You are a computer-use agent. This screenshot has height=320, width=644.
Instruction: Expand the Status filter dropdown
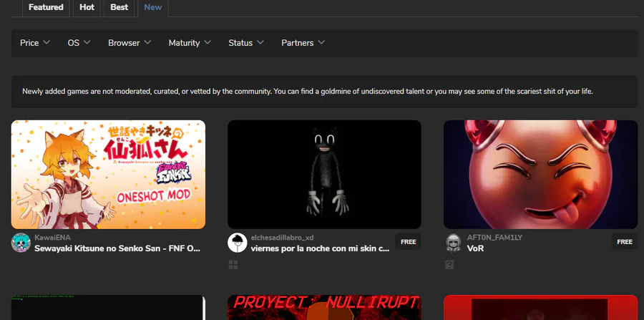click(x=246, y=43)
